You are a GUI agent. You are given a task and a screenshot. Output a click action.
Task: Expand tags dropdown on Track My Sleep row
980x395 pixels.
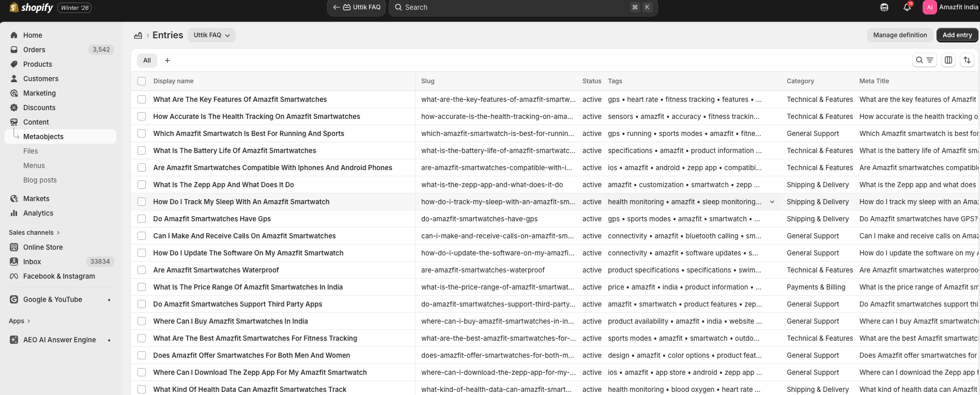point(772,202)
